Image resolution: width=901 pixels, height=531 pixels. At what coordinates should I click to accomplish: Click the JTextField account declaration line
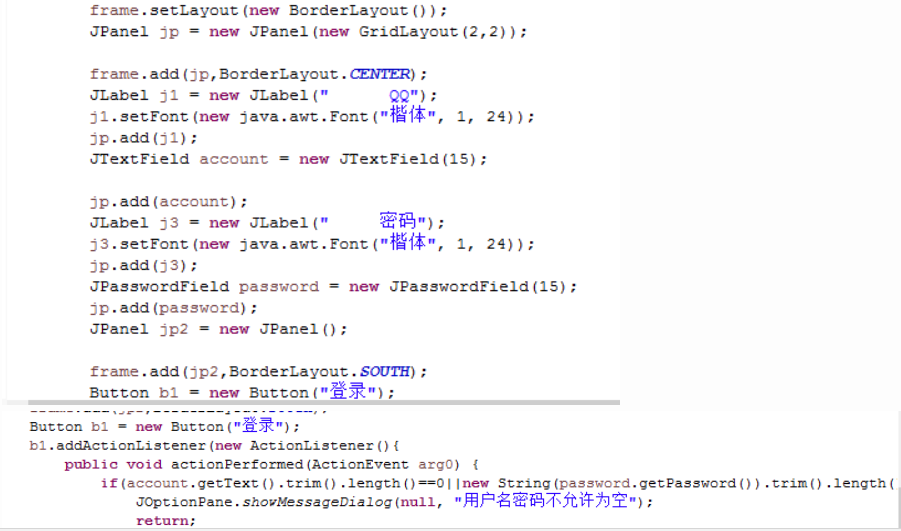tap(288, 159)
